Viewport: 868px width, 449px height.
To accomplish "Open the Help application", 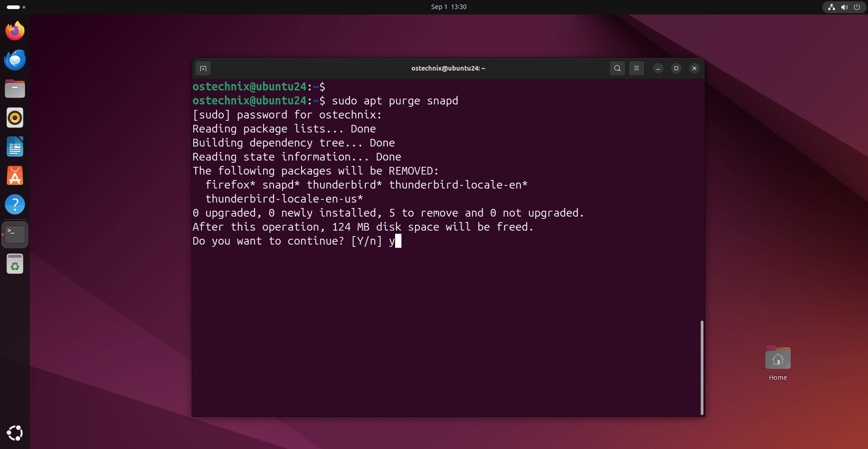I will (15, 204).
